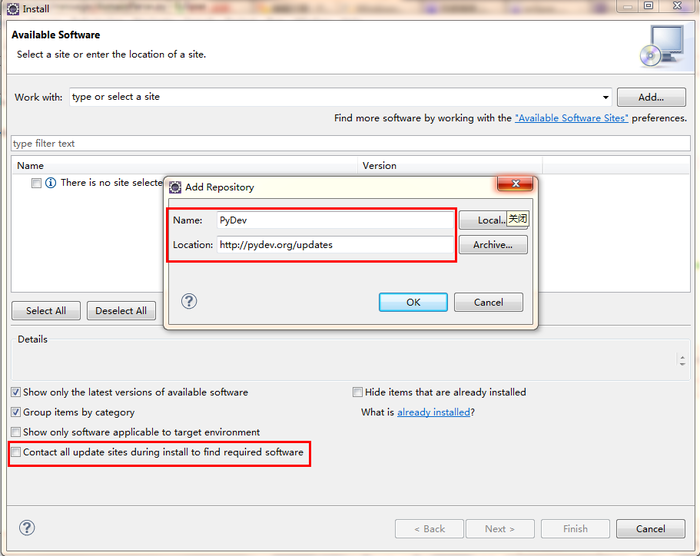Toggle 'Hide items that are already installed'
The height and width of the screenshot is (556, 700).
(357, 392)
